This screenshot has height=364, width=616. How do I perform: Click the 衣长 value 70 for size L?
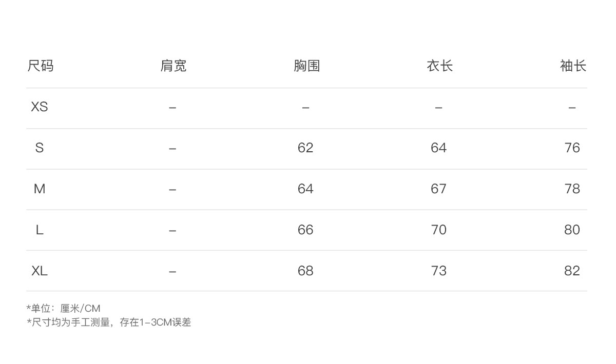tap(439, 230)
